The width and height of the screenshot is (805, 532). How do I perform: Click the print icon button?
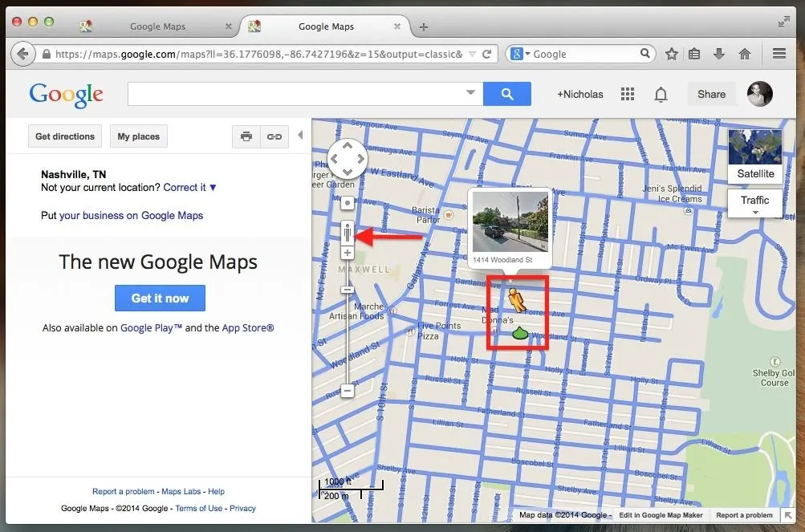pyautogui.click(x=246, y=136)
